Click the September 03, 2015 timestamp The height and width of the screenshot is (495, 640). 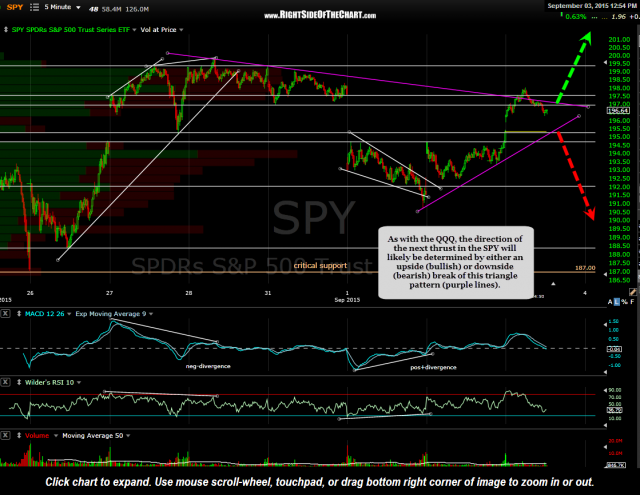pyautogui.click(x=591, y=6)
